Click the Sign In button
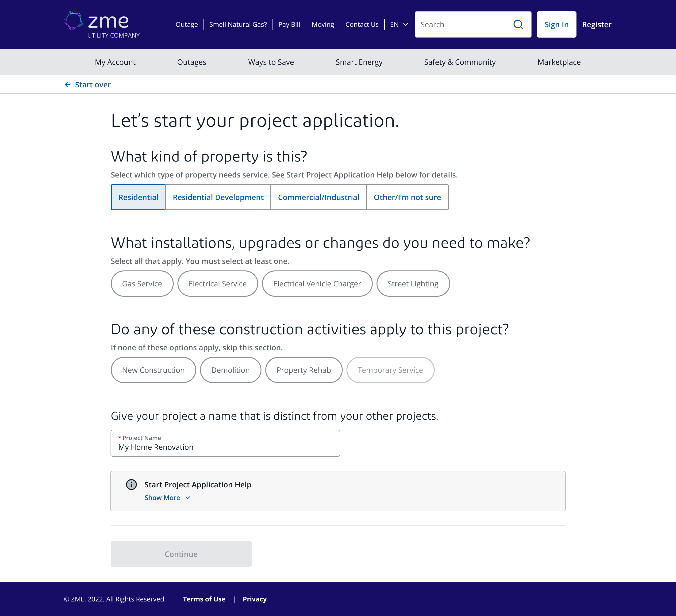Viewport: 676px width, 616px height. [x=556, y=24]
